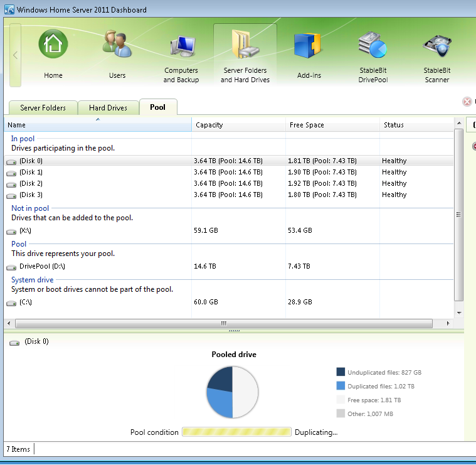Click the Windows Home Server title icon
476x465 pixels.
point(9,9)
